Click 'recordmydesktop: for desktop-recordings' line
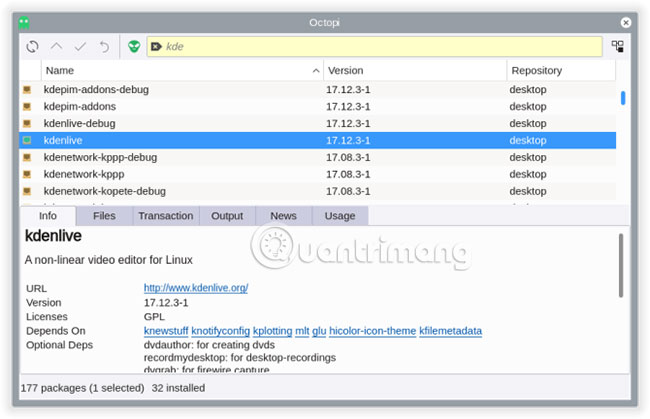This screenshot has height=419, width=650. pyautogui.click(x=240, y=357)
